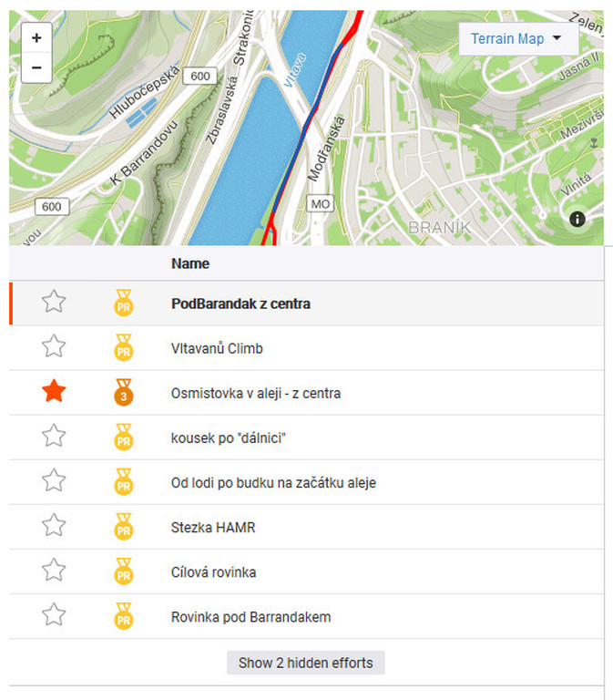The image size is (613, 700).
Task: Zoom out of the map
Action: (x=36, y=67)
